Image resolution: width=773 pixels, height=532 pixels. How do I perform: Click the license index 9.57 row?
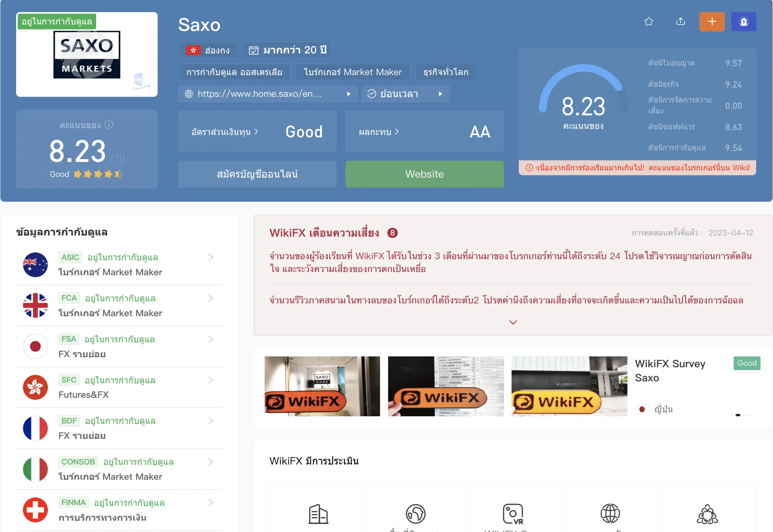tap(695, 63)
